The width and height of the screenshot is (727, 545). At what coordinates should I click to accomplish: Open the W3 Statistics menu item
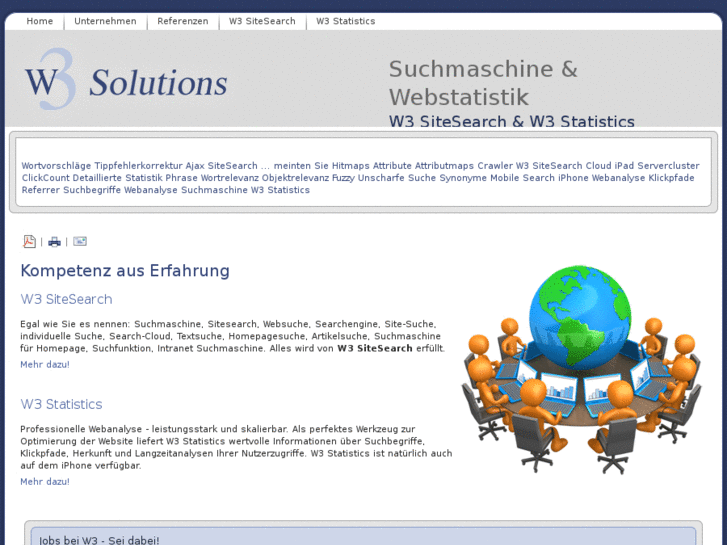pyautogui.click(x=345, y=21)
